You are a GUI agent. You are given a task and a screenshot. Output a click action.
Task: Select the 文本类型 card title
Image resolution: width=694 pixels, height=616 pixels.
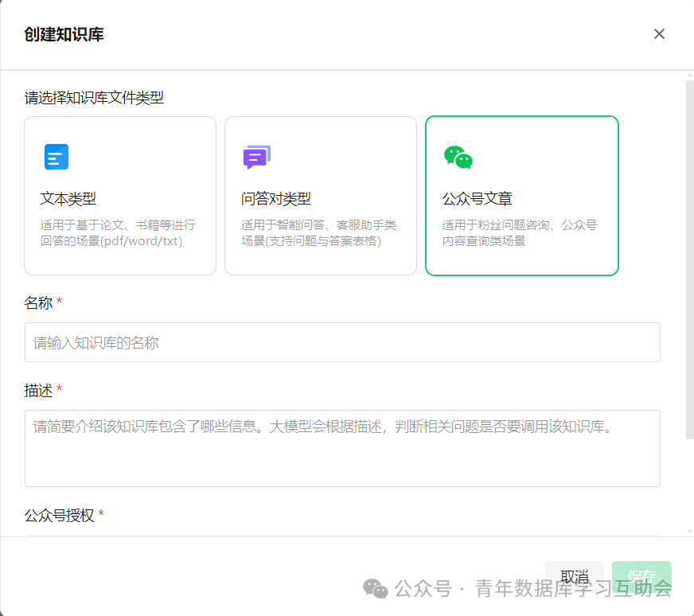click(x=68, y=199)
